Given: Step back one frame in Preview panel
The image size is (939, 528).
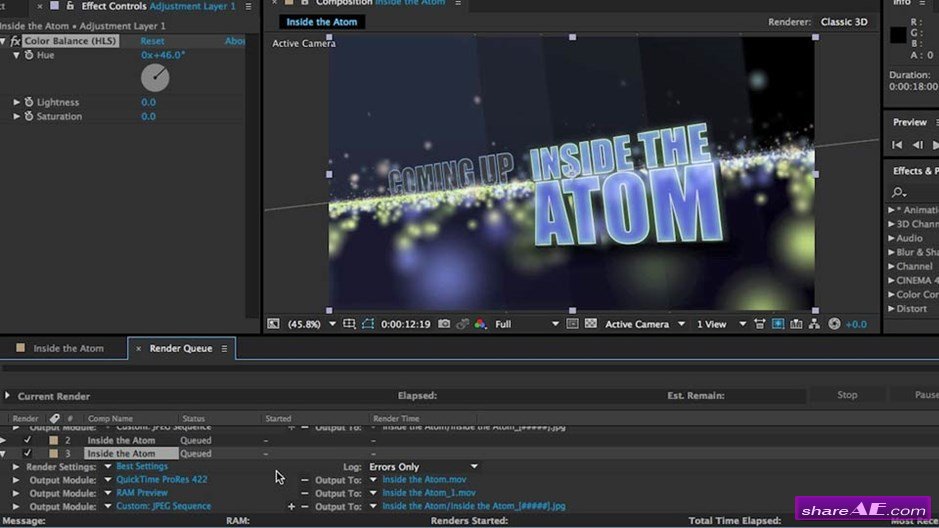Looking at the screenshot, I should 917,145.
